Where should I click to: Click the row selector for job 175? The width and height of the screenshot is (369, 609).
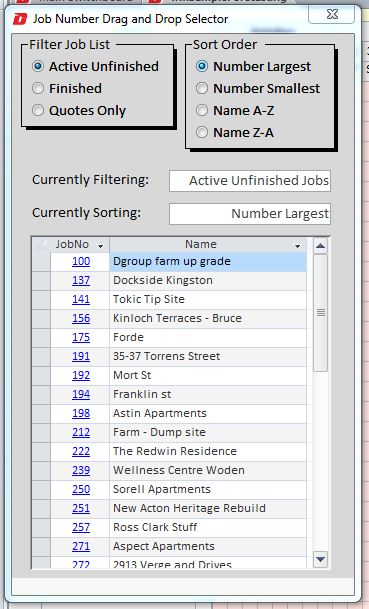click(41, 338)
